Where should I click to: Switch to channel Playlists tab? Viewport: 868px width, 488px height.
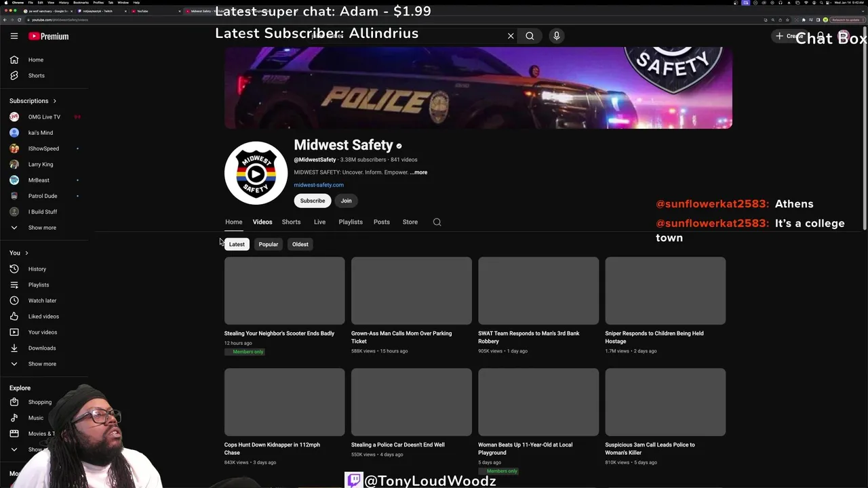[x=351, y=222]
